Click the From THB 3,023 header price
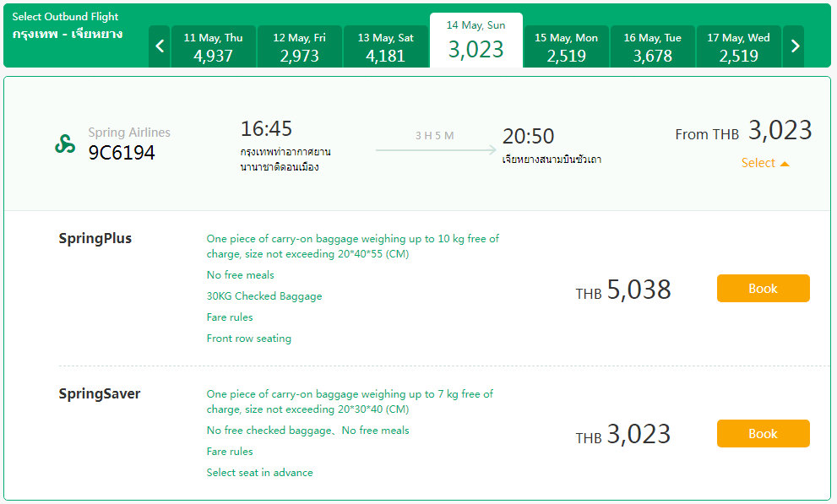The image size is (837, 504). [743, 131]
